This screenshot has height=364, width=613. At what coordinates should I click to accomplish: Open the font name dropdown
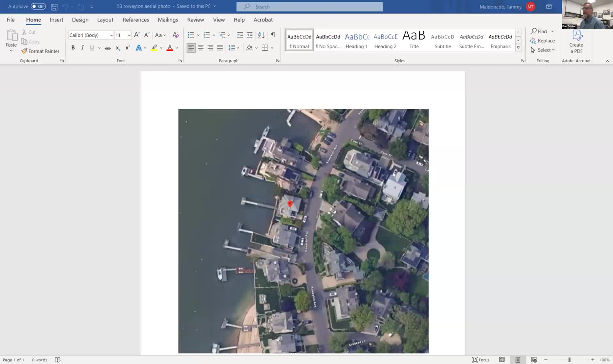(x=111, y=35)
